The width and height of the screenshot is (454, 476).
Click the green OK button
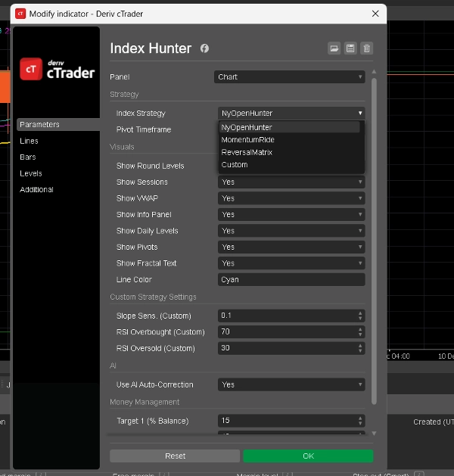tap(308, 456)
